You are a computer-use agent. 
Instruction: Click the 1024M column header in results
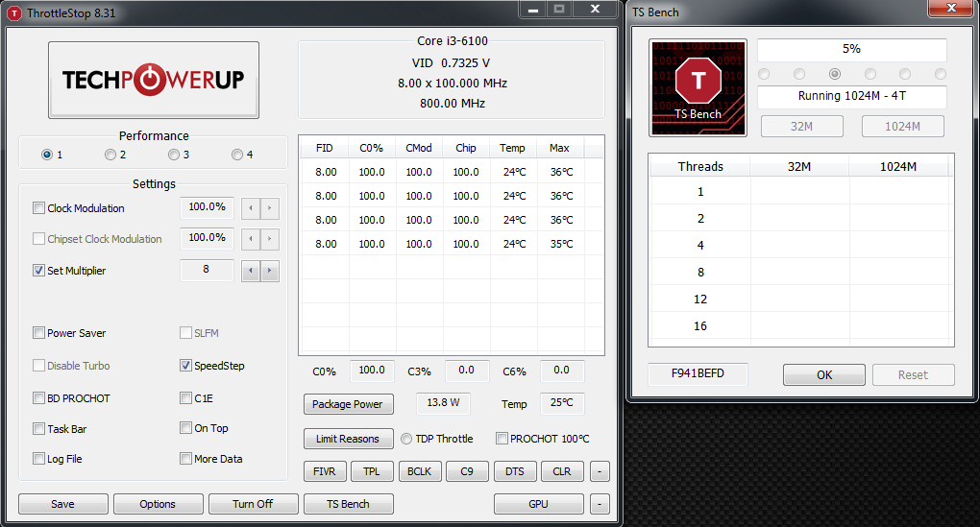point(898,166)
